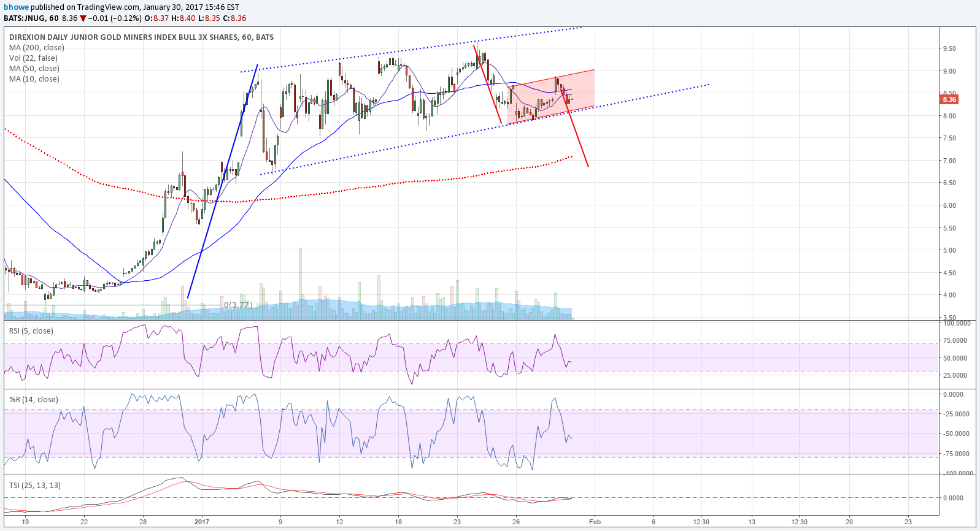Click the Feb label on the date axis

point(595,522)
